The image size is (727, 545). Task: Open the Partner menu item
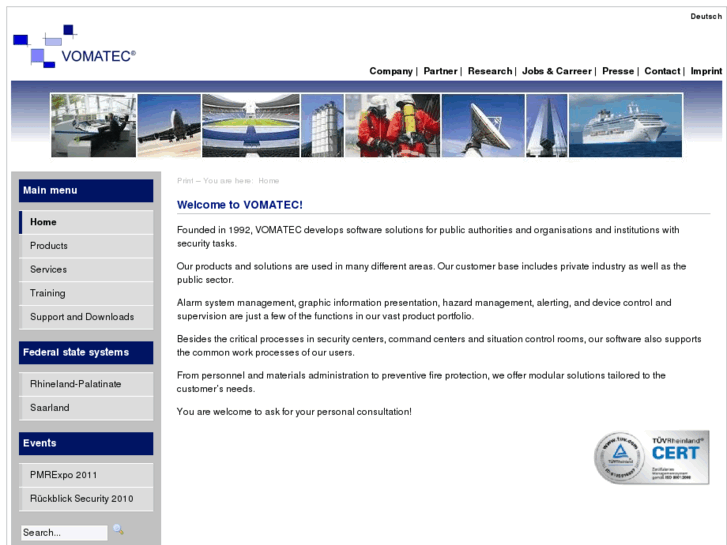coord(440,71)
